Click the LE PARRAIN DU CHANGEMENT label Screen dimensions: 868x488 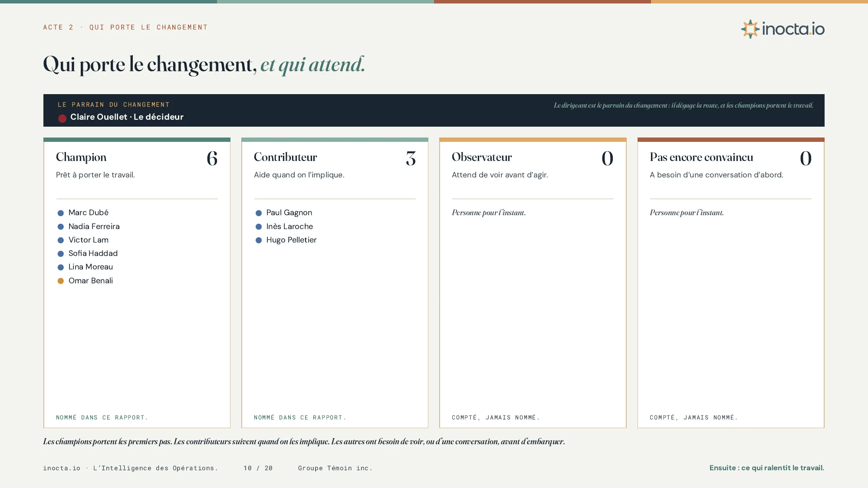click(x=114, y=105)
